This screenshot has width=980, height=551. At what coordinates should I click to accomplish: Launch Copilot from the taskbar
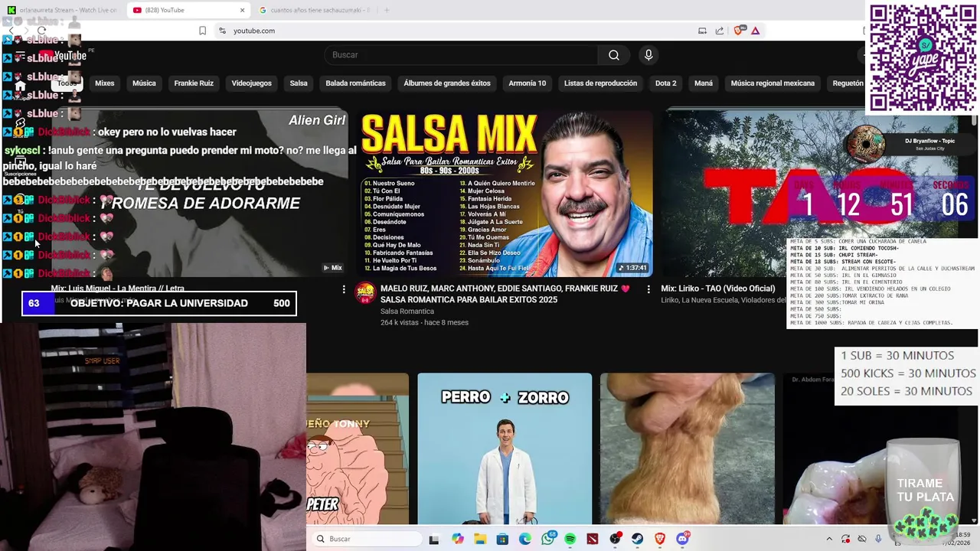tap(458, 540)
